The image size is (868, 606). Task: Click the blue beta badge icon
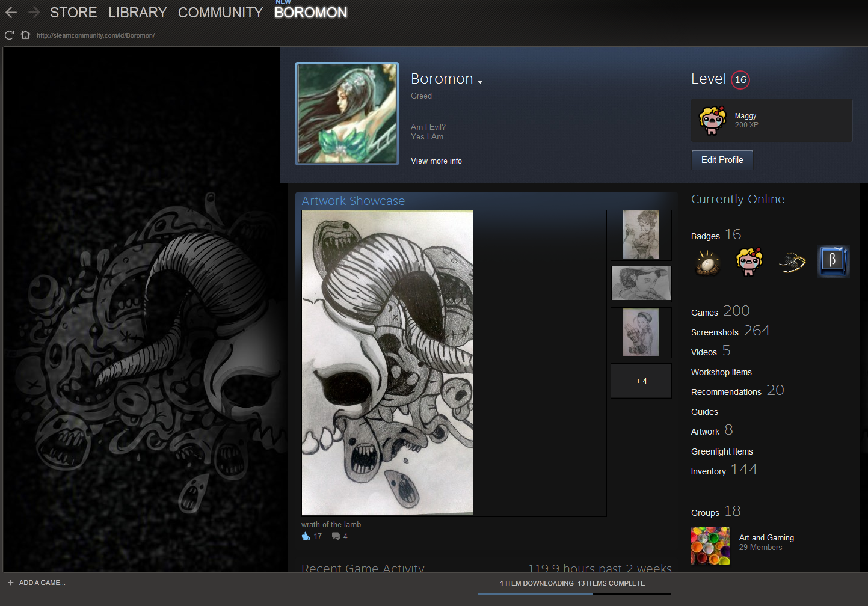pos(833,261)
